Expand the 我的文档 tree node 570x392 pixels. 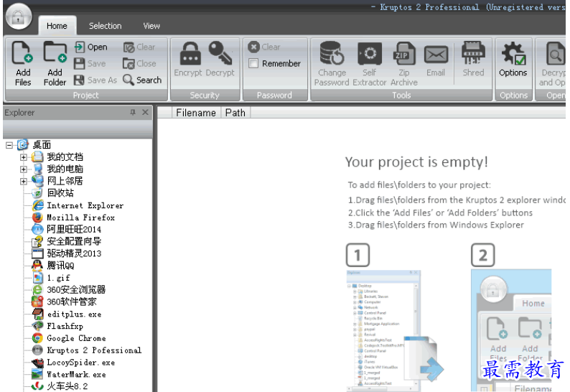[23, 157]
